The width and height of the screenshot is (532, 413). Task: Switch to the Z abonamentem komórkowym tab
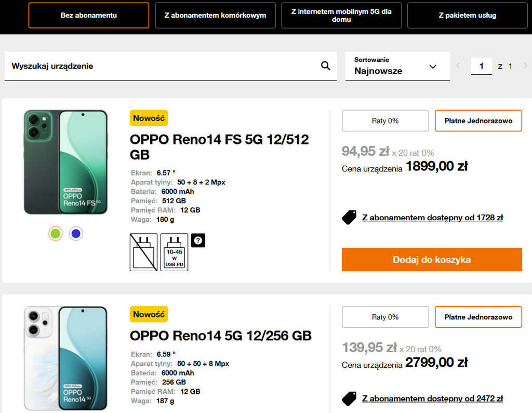point(215,15)
